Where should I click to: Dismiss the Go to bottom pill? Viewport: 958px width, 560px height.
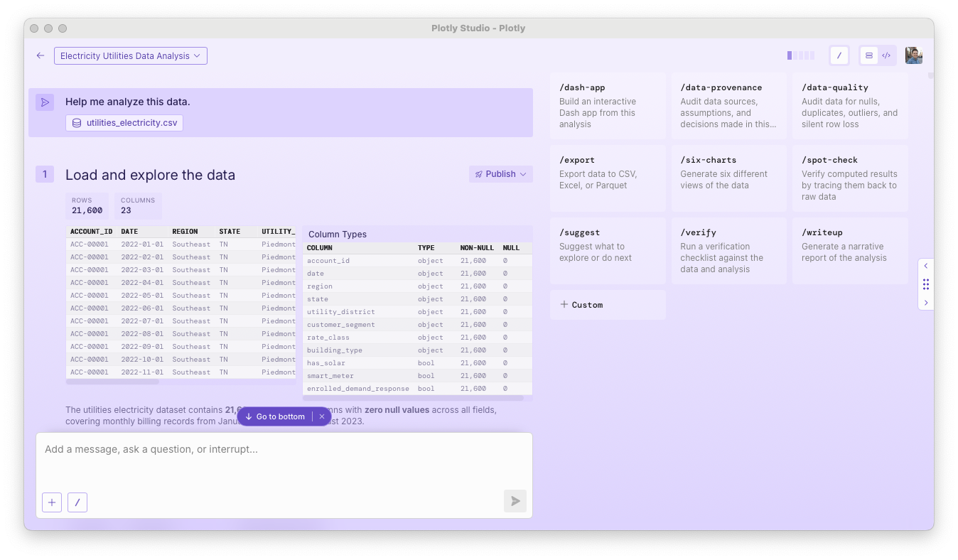322,416
